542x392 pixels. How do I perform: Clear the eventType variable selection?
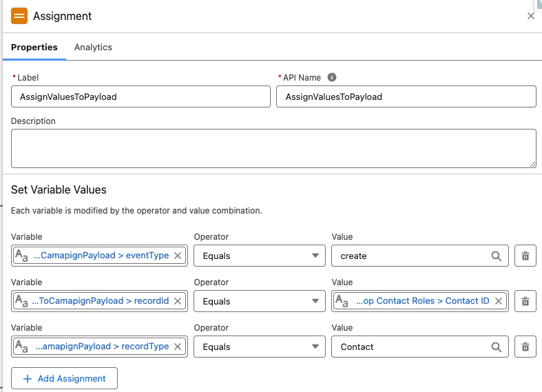[x=178, y=256]
